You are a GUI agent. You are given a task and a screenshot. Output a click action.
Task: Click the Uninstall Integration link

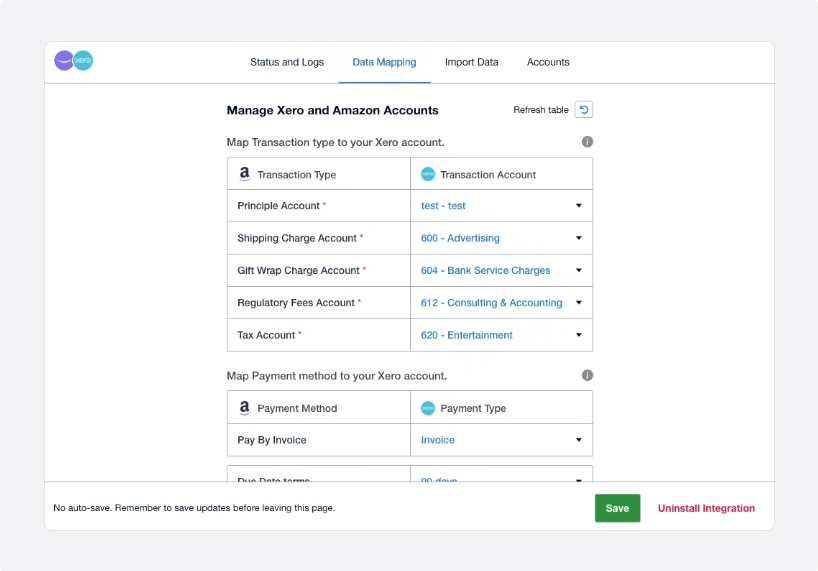pos(706,508)
